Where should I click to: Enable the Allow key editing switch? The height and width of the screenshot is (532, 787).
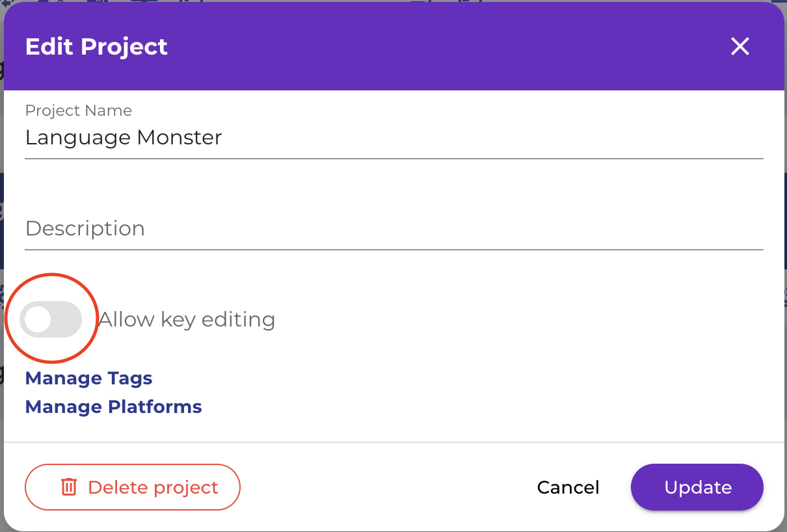click(x=51, y=319)
